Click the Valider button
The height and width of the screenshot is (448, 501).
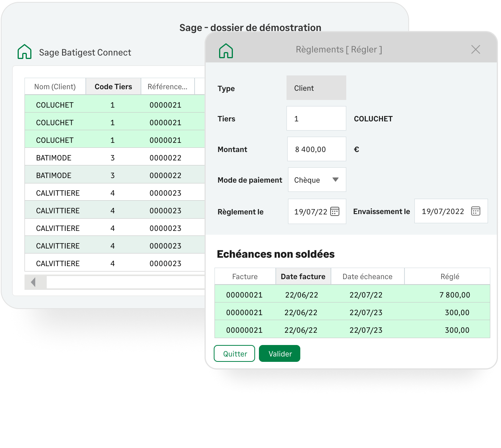pyautogui.click(x=280, y=353)
